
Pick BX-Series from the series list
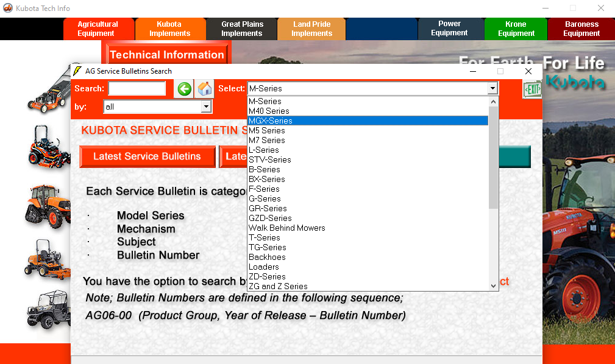click(x=266, y=179)
